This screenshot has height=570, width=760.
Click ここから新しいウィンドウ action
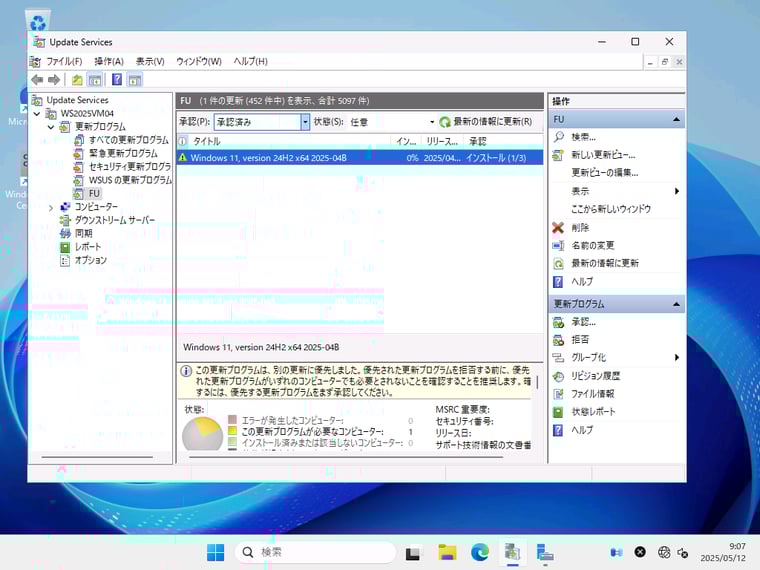click(x=611, y=209)
